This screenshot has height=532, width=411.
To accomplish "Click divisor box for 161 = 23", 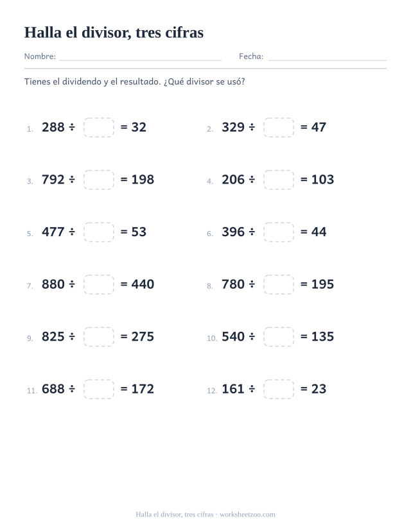I will [279, 389].
